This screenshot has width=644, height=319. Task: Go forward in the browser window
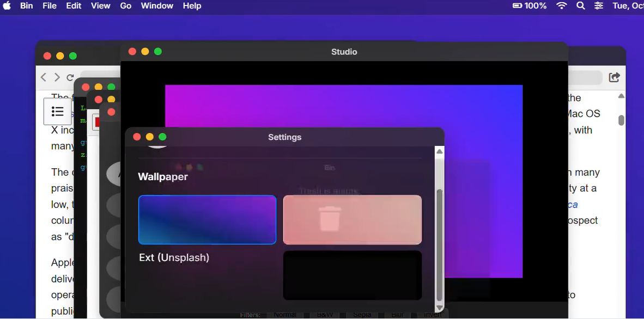(x=57, y=77)
